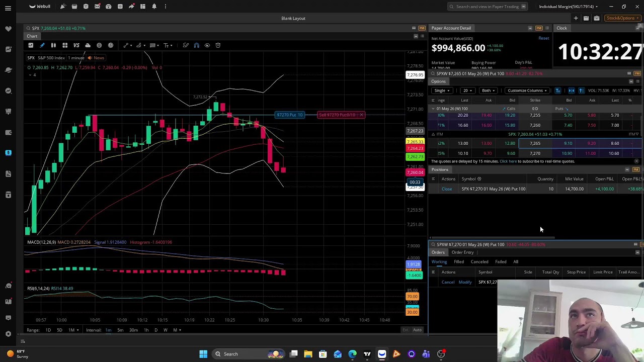
Task: Toggle PM paper mode in Paper Account Detail
Action: pyautogui.click(x=539, y=28)
